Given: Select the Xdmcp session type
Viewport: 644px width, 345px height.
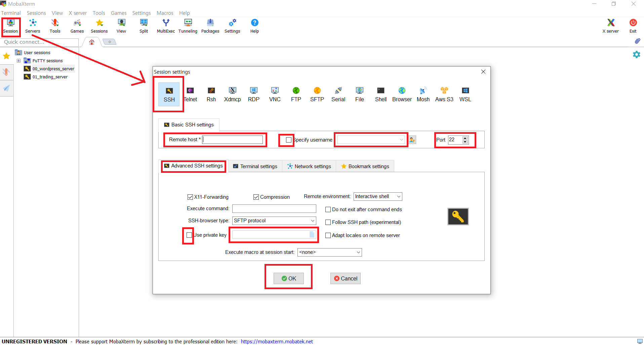Looking at the screenshot, I should [232, 94].
